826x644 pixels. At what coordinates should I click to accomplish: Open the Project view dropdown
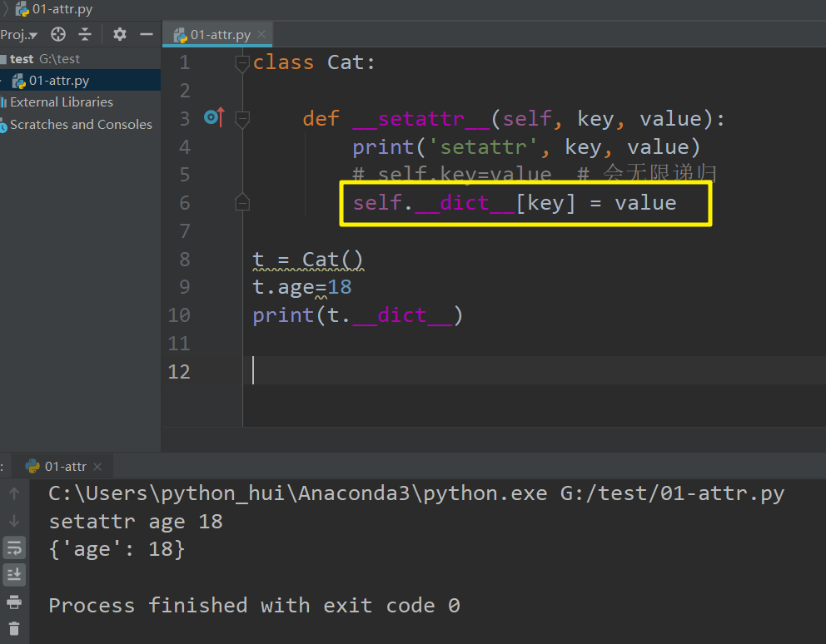(x=19, y=35)
